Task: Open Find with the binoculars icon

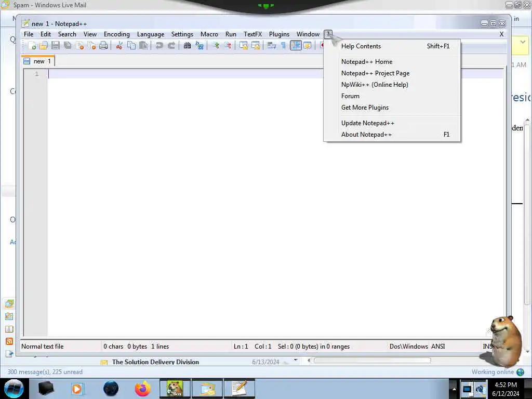Action: (x=187, y=45)
